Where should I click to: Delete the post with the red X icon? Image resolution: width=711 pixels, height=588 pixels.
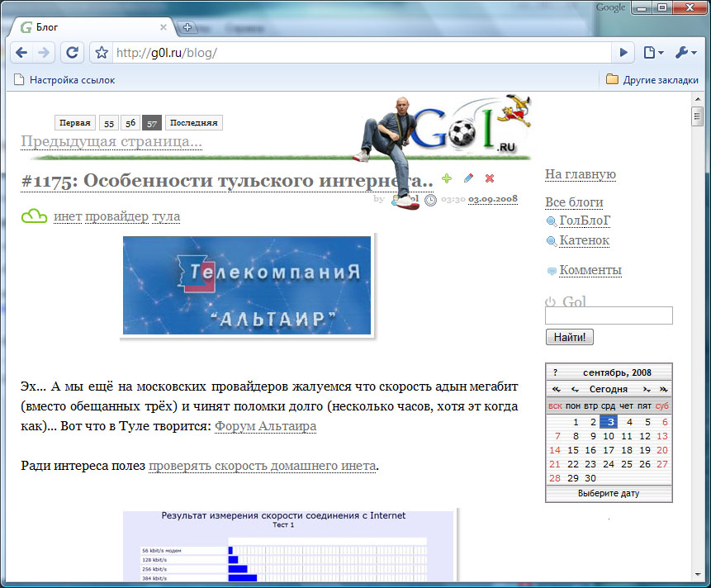coord(490,178)
